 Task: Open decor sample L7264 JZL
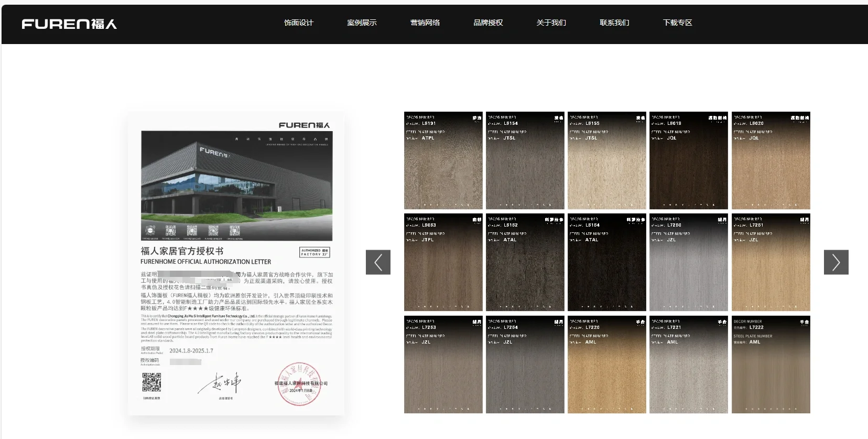click(525, 365)
